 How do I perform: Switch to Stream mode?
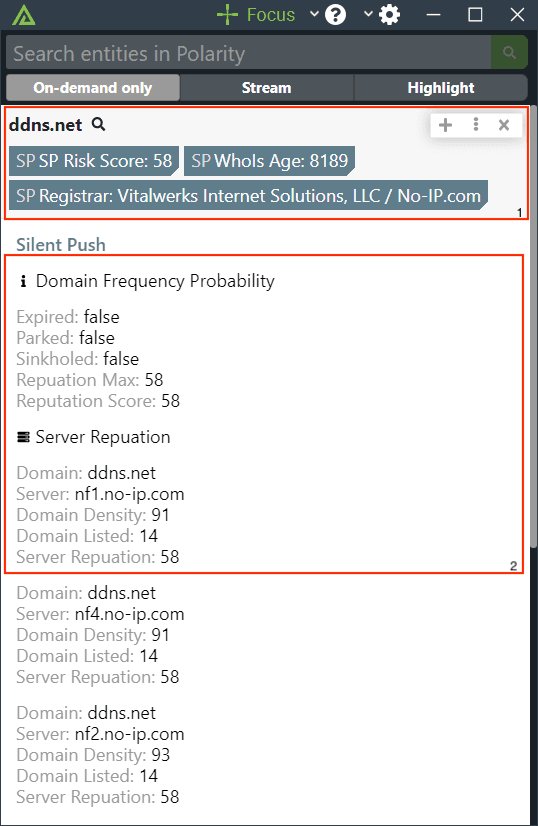pyautogui.click(x=267, y=87)
